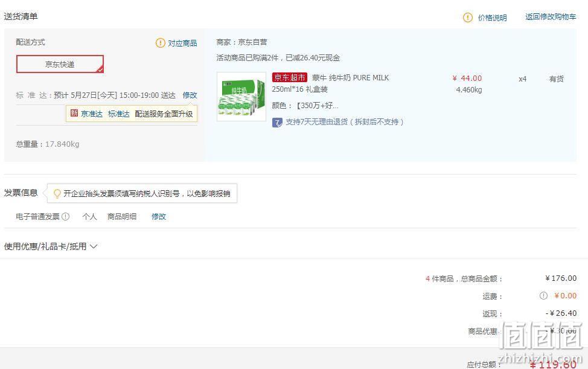Screen dimensions: 588x369
Task: Click the 支持7天无理由退货 text
Action: pyautogui.click(x=345, y=122)
